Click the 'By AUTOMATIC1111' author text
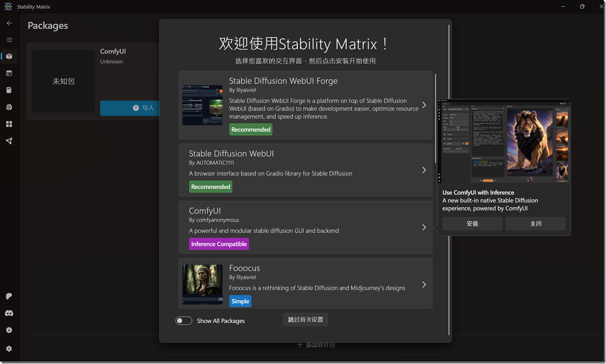 (x=211, y=163)
